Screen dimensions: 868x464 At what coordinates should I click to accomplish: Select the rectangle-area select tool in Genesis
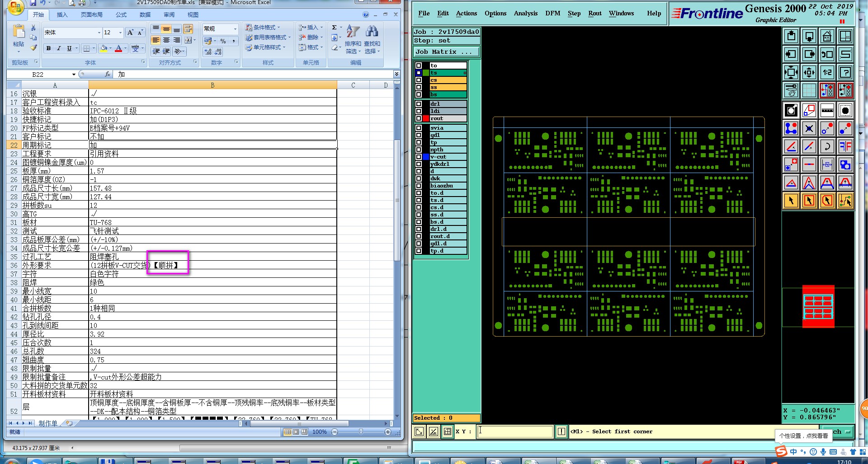(809, 201)
